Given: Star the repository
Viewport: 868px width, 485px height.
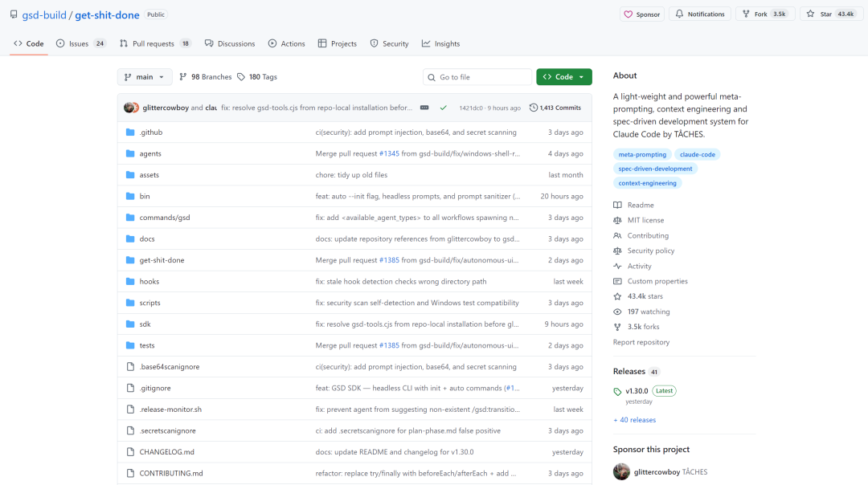Looking at the screenshot, I should point(831,14).
